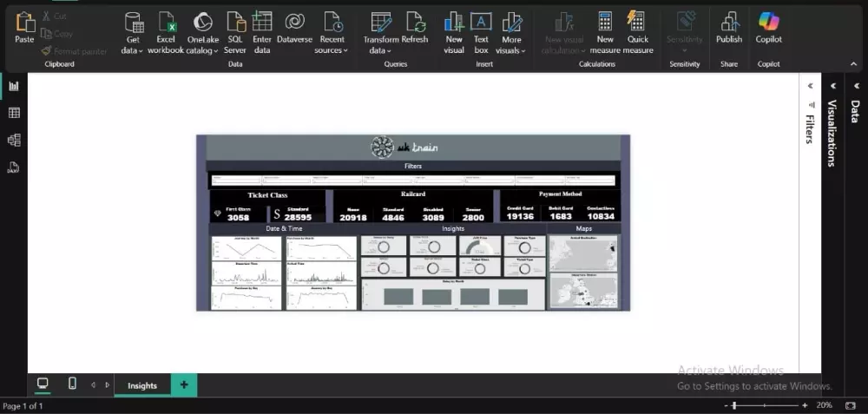
Task: Click the Fit to page icon
Action: (851, 405)
